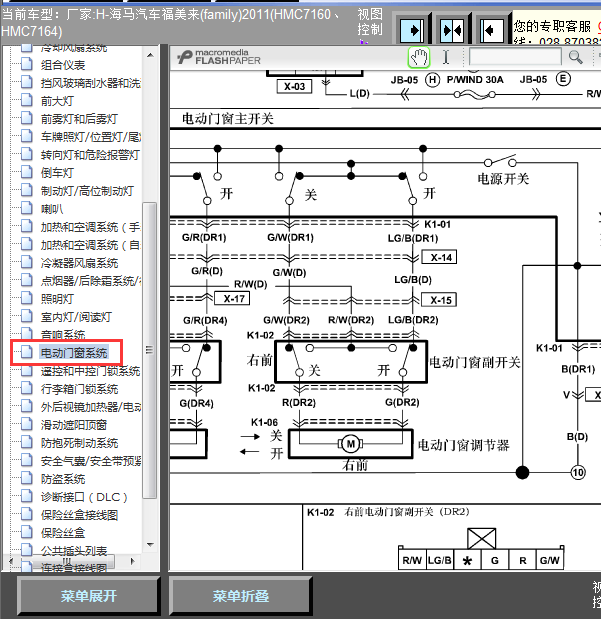Viewport: 601px width, 619px height.
Task: Select 防盗系统 tree item
Action: point(63,479)
